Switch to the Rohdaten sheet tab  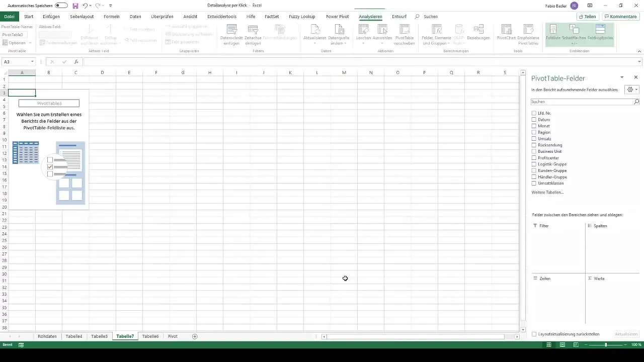pyautogui.click(x=47, y=336)
